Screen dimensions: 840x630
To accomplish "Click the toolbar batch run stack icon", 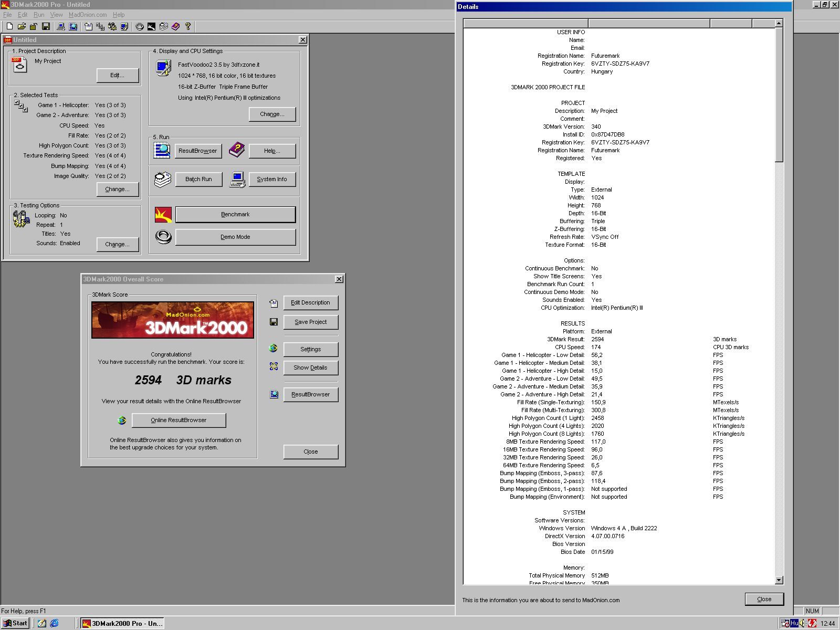I will coord(163,26).
